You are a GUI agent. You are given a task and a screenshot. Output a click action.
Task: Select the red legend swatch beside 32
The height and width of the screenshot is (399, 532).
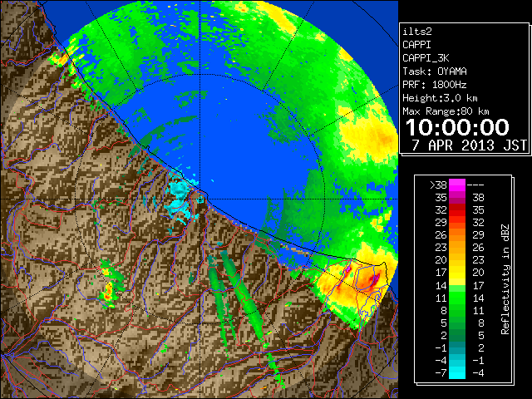457,210
